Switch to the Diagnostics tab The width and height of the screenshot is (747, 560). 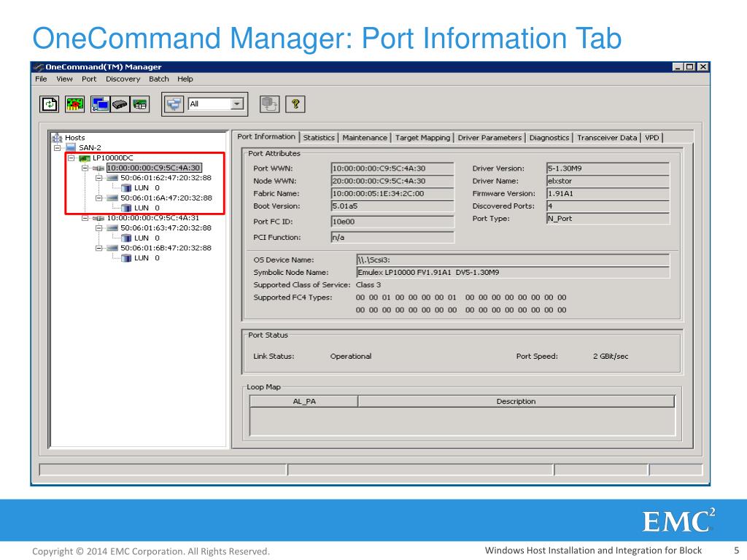pyautogui.click(x=549, y=138)
